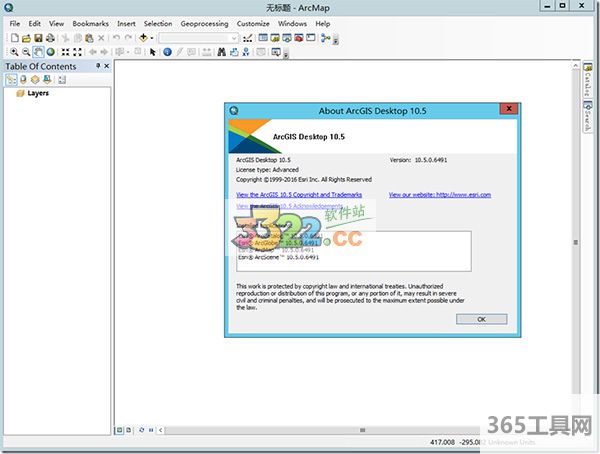Click the Select Elements arrow tool
This screenshot has height=454, width=600.
point(153,52)
